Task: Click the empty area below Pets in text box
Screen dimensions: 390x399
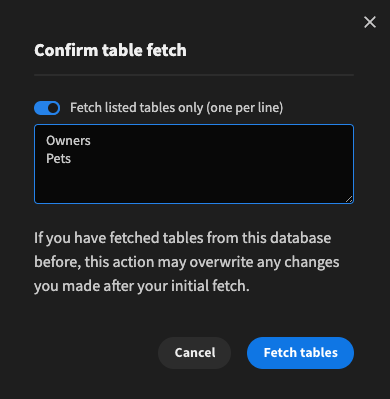Action: (194, 184)
